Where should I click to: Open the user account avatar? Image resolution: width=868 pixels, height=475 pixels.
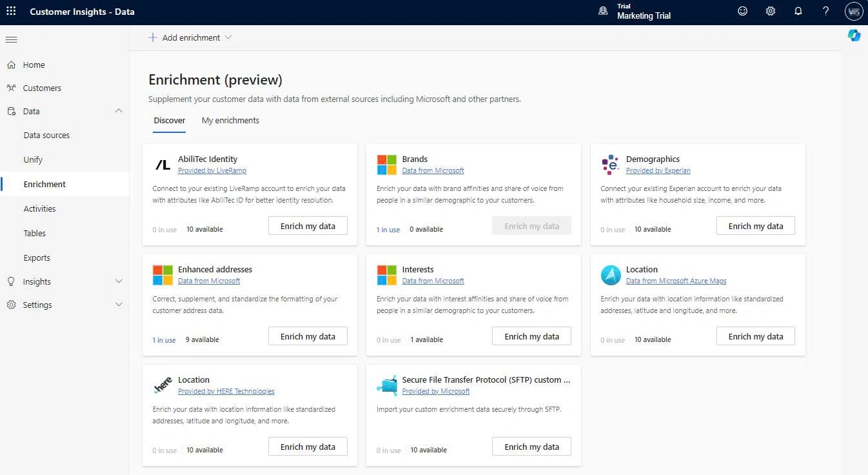click(854, 12)
